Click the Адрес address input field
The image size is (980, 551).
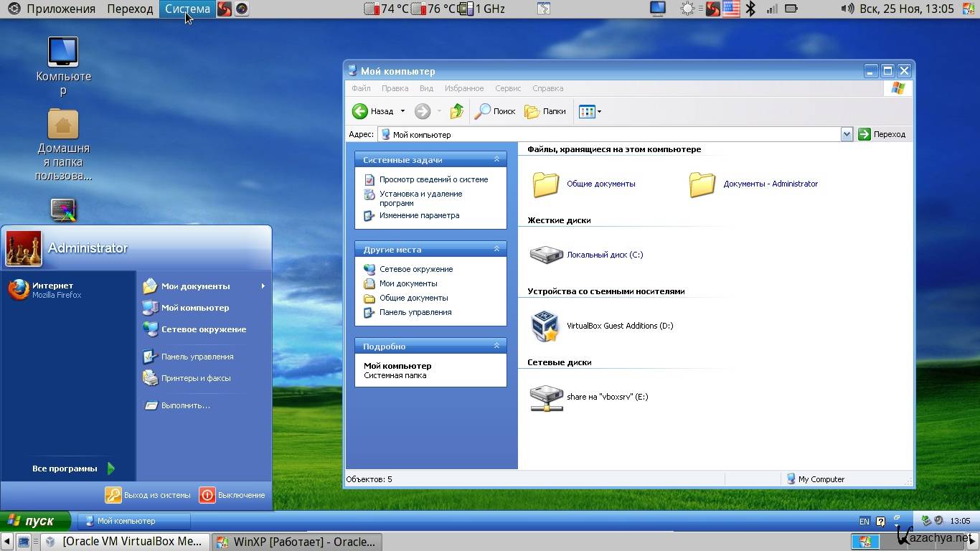(610, 134)
